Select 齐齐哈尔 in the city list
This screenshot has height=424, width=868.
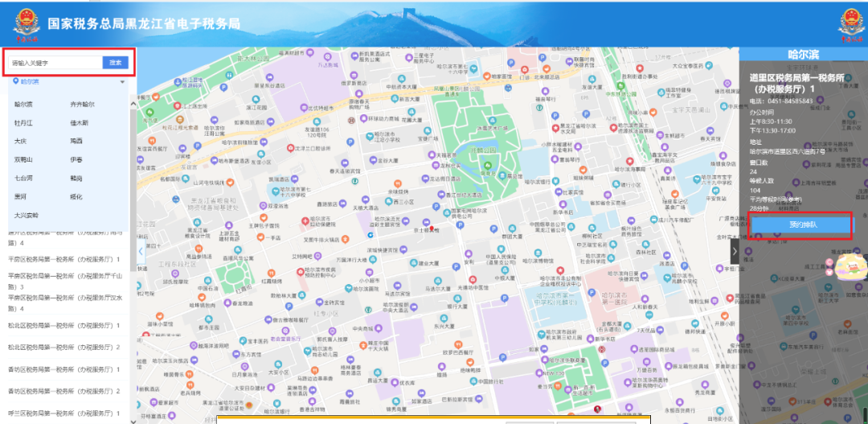pos(82,105)
